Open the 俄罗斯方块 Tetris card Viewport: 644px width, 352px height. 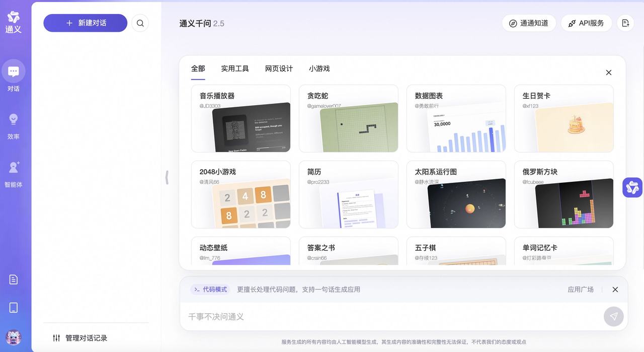tap(564, 194)
